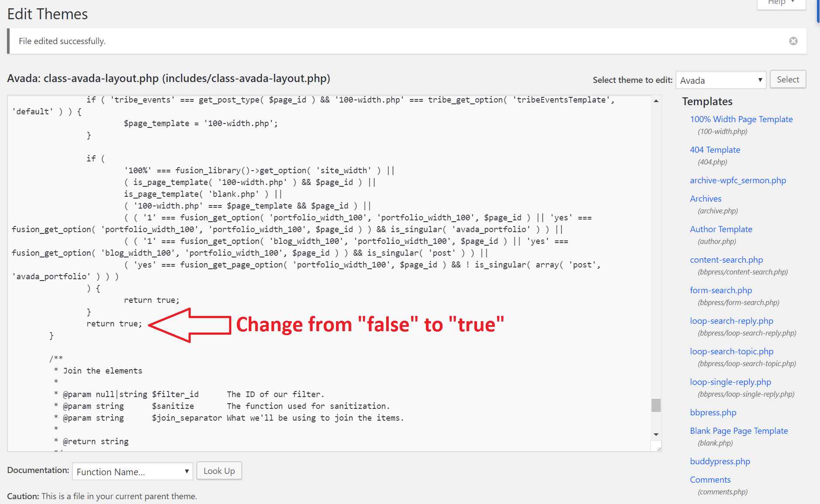Click the code editor scroll up arrow
The height and width of the screenshot is (504, 820).
coord(656,101)
